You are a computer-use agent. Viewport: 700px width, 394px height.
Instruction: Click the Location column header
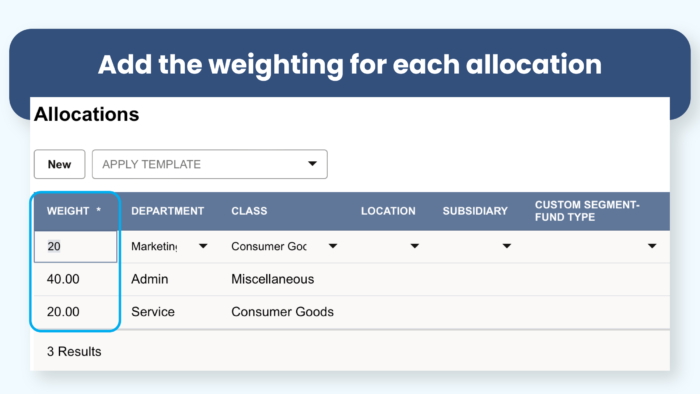pos(388,211)
